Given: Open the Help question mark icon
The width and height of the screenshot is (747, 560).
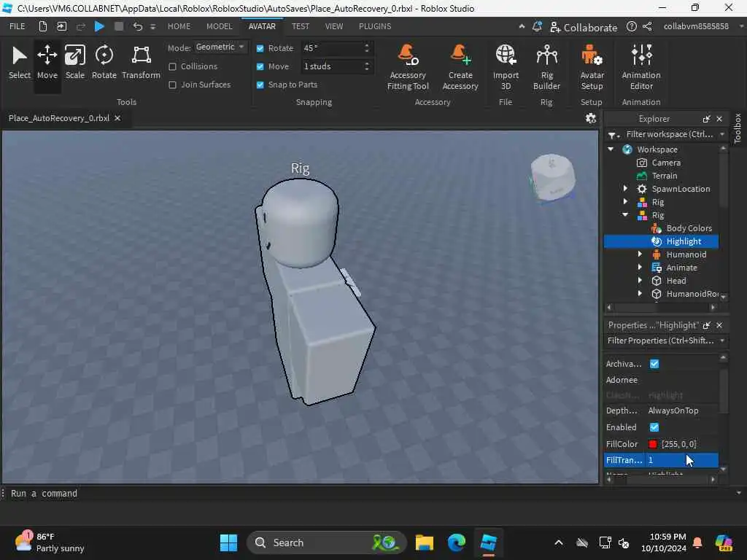Looking at the screenshot, I should click(x=631, y=27).
